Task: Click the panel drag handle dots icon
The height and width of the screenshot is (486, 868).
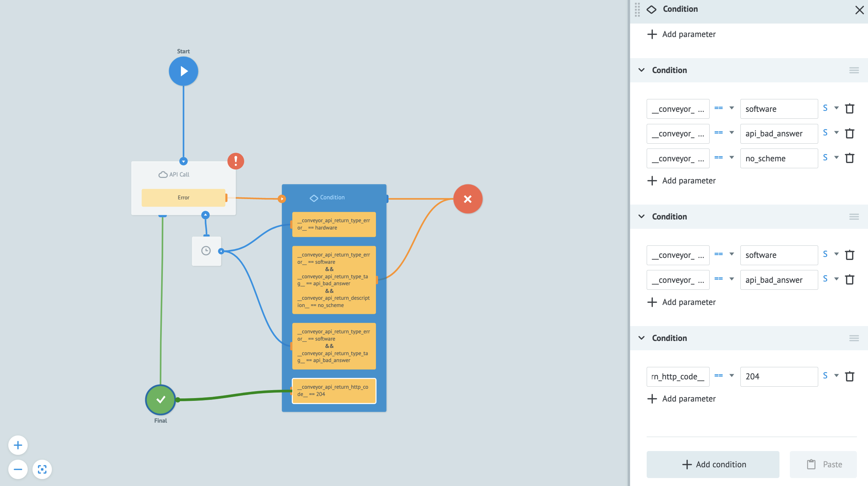Action: [x=637, y=10]
